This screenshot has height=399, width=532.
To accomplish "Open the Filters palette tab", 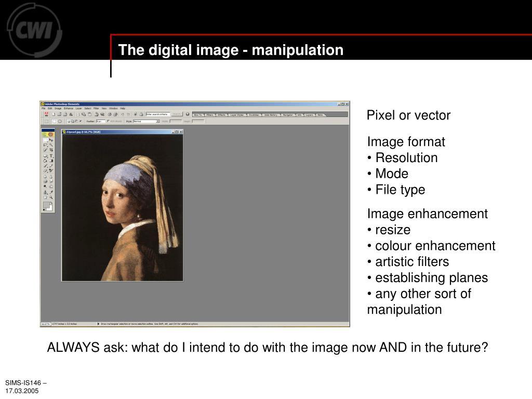I will [210, 115].
